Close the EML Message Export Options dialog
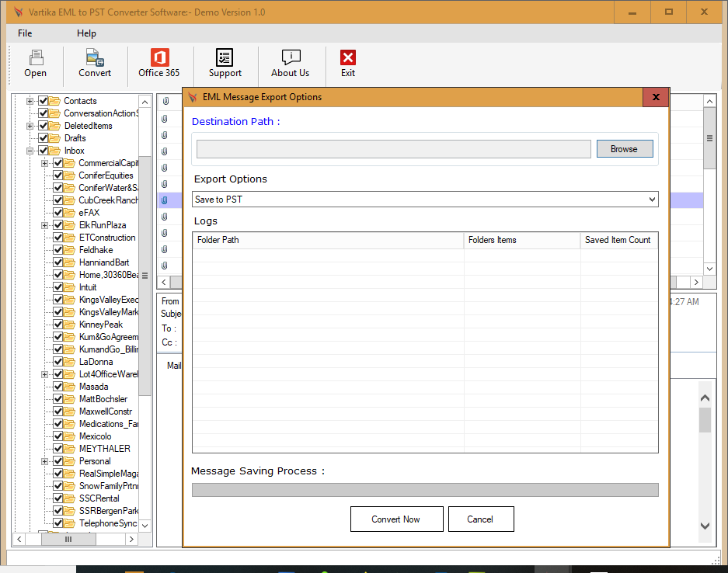Screen dimensions: 728x573 (656, 97)
